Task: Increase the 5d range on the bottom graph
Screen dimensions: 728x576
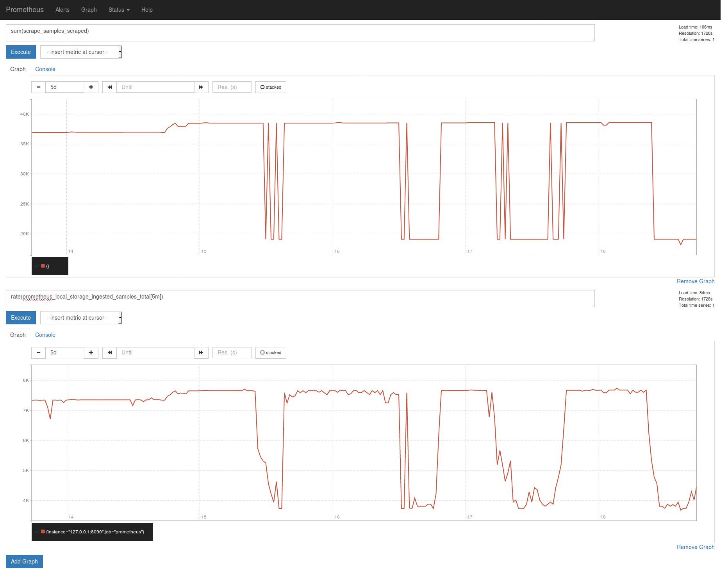Action: click(x=91, y=352)
